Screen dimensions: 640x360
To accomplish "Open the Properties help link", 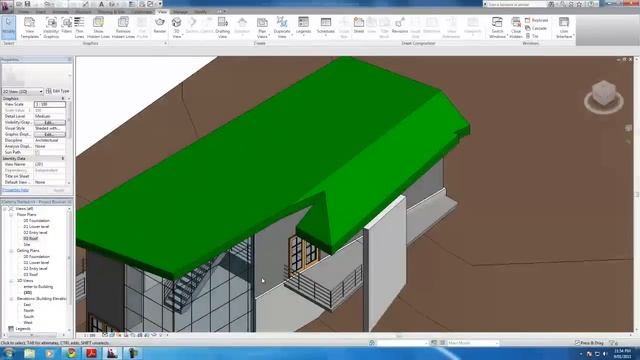I will (x=16, y=190).
